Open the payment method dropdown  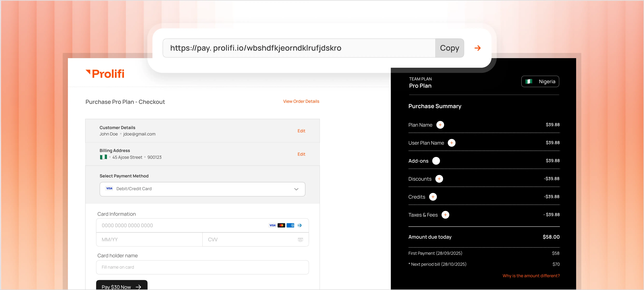pyautogui.click(x=296, y=189)
